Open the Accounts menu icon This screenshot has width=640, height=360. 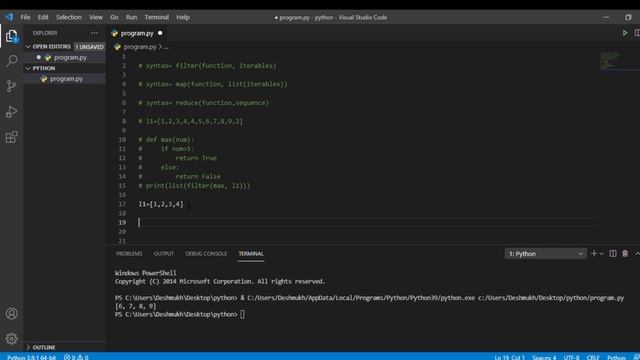(x=11, y=313)
